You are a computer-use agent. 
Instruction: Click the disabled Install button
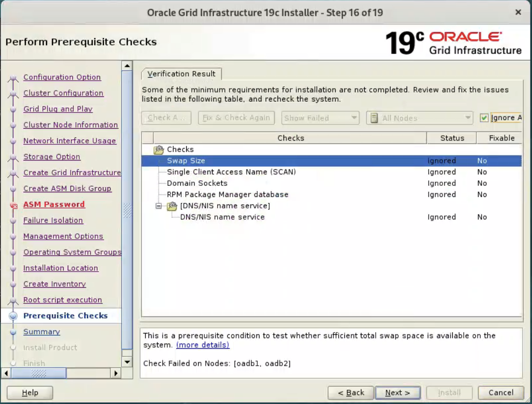click(x=449, y=392)
